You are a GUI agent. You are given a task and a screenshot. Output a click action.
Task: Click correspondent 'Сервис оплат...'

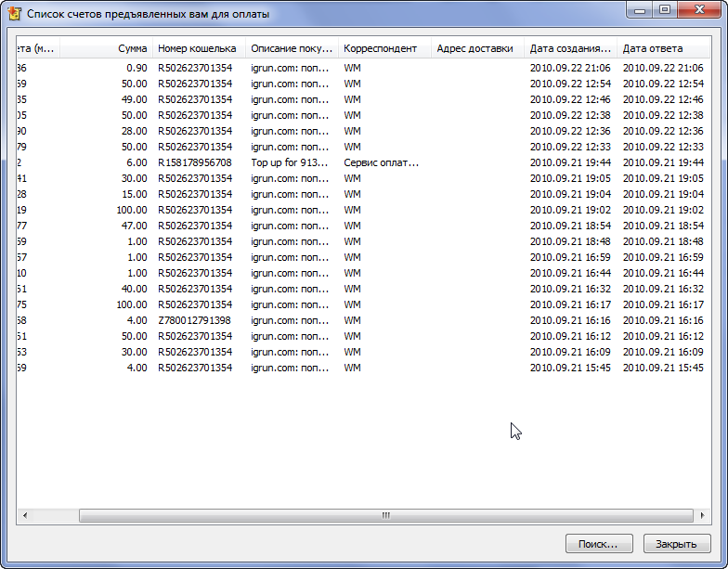click(381, 162)
